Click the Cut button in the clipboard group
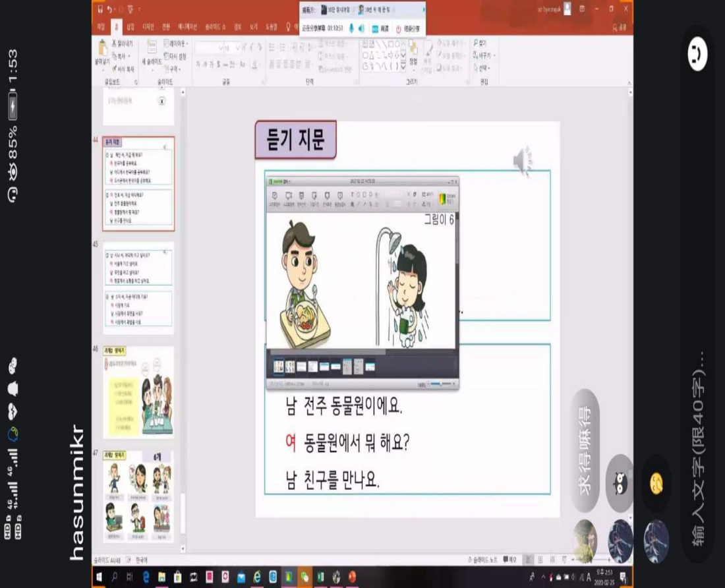Image resolution: width=725 pixels, height=588 pixels. click(x=122, y=44)
